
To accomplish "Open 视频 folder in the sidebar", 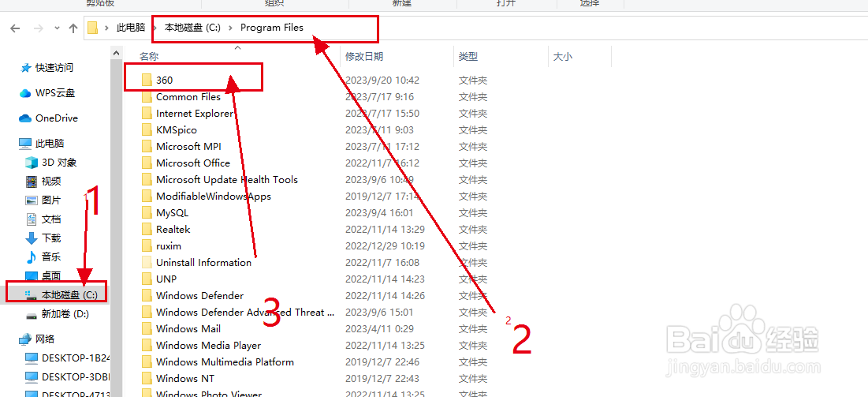I will click(51, 182).
